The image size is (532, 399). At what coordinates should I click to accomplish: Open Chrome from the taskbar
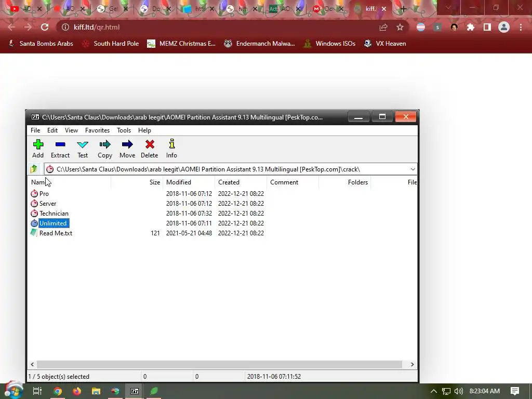pos(58,391)
